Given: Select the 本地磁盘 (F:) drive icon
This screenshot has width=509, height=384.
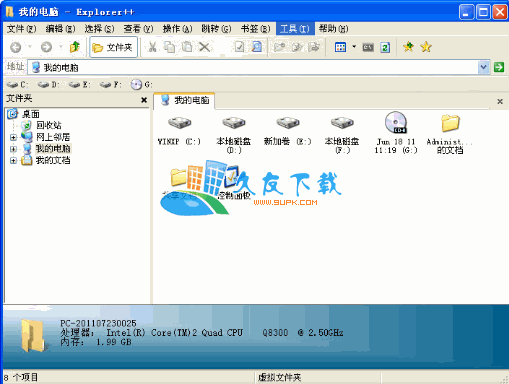Looking at the screenshot, I should click(x=342, y=123).
